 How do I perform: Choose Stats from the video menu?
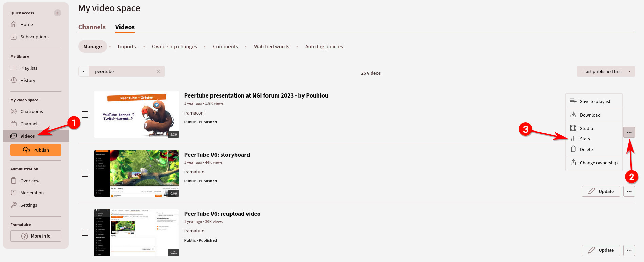pos(585,139)
